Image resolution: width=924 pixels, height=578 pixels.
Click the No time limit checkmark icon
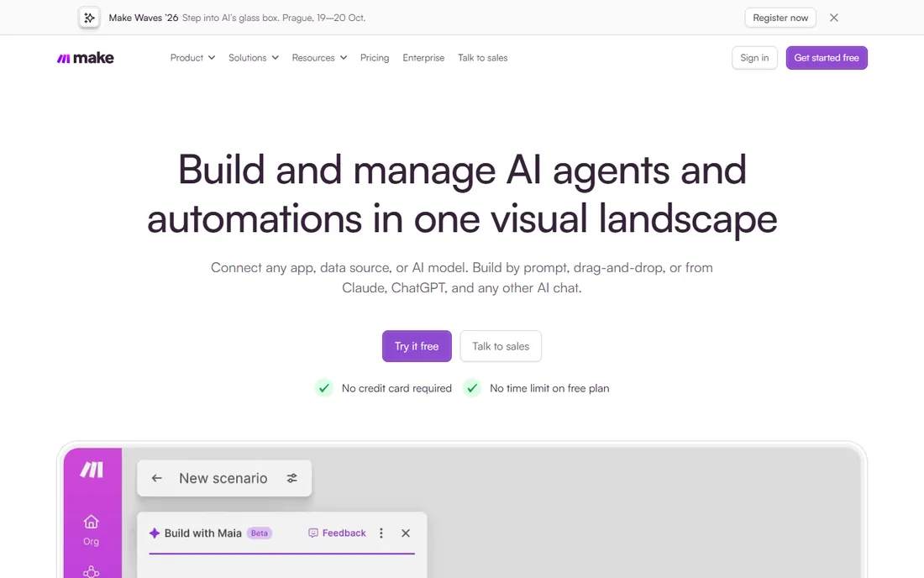[x=472, y=387]
